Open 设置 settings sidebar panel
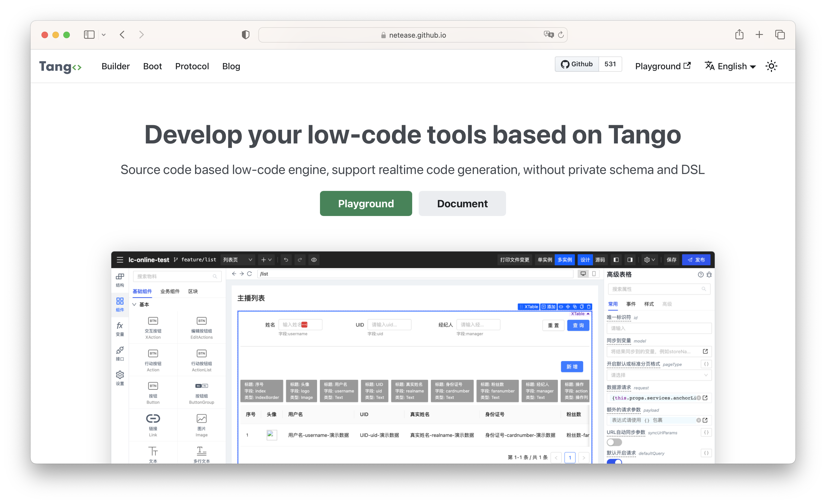The height and width of the screenshot is (504, 826). pyautogui.click(x=120, y=378)
